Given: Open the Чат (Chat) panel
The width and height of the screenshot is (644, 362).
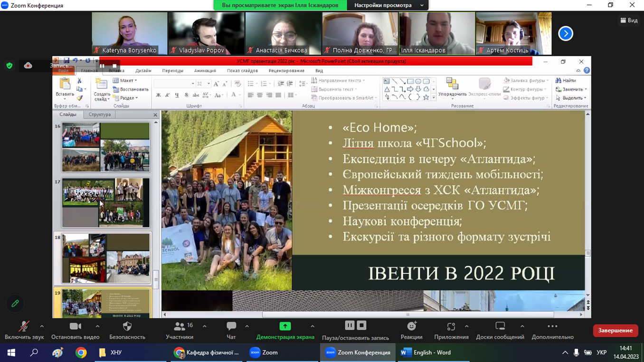Looking at the screenshot, I should tap(231, 327).
